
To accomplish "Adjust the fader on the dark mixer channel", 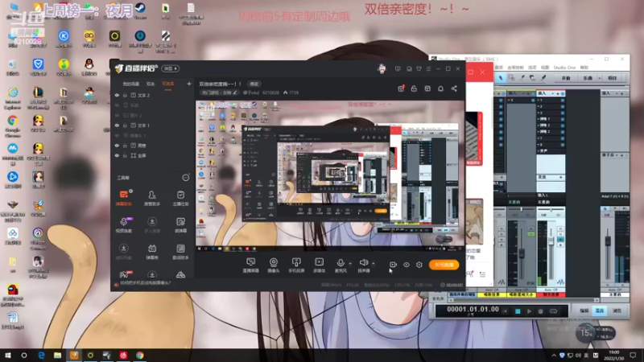I will coord(522,253).
